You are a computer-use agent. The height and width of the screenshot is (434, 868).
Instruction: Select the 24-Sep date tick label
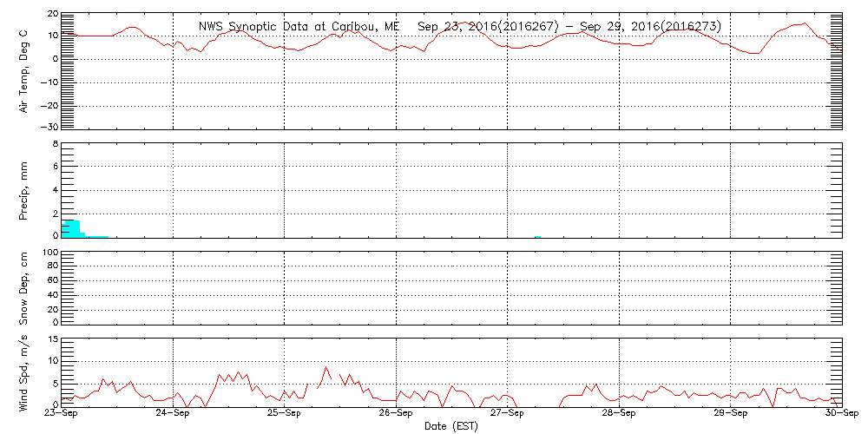pos(173,414)
